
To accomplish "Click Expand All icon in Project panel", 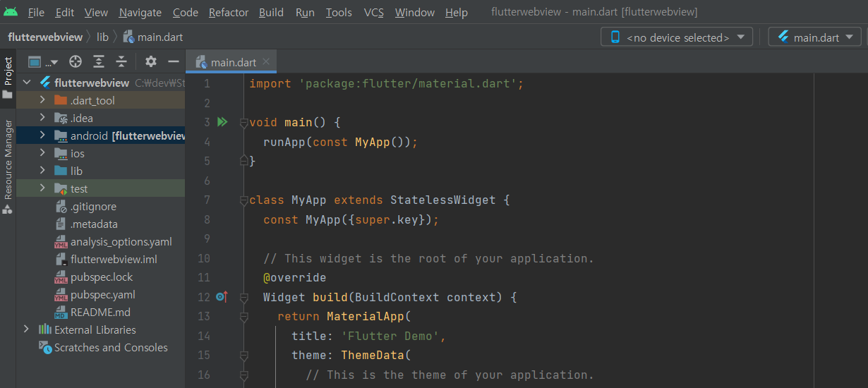I will click(x=99, y=61).
